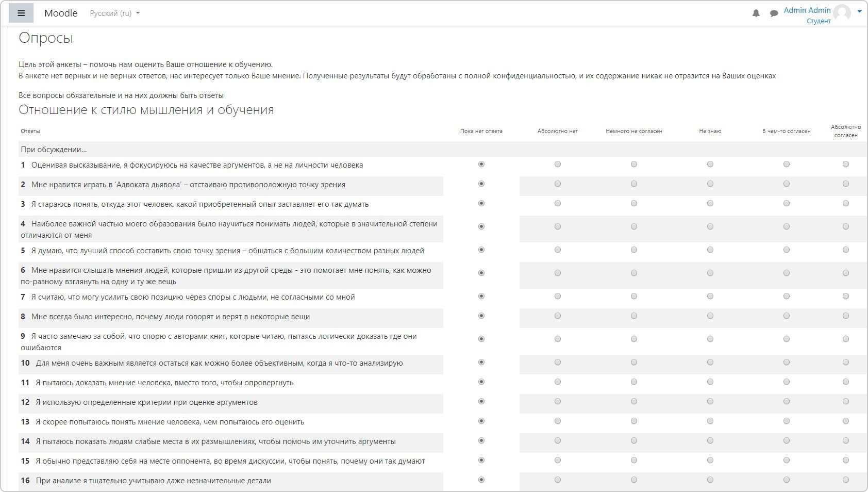
Task: Pick 'Абсолютно нет' for question 12
Action: (558, 402)
